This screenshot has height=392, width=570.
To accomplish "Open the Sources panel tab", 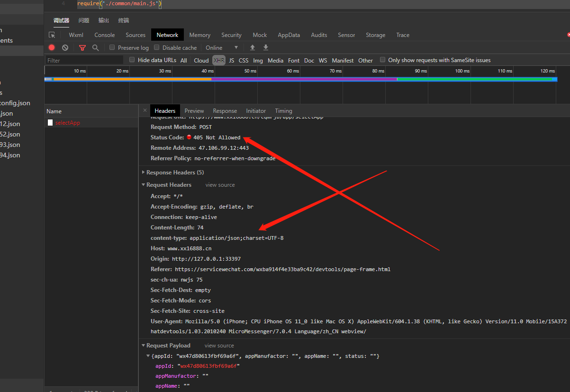I will pos(136,35).
